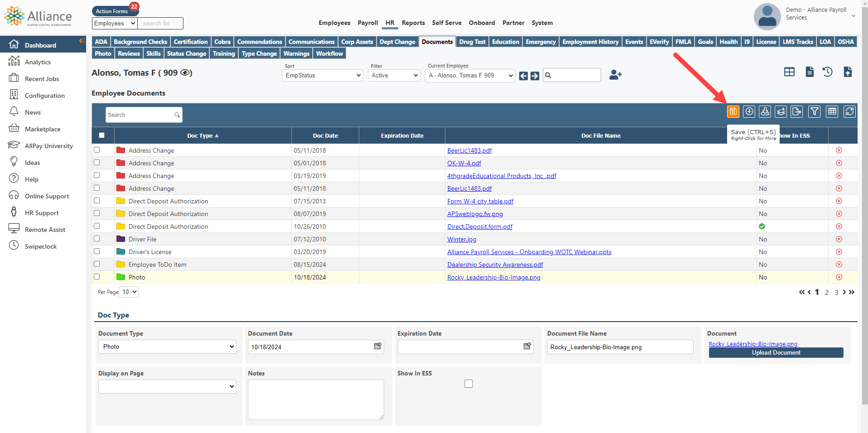Open the Dealership Security Awareness.pdf link

coord(495,265)
